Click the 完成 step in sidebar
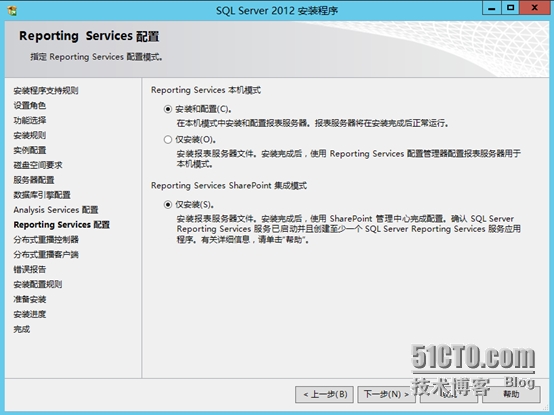Viewport: 554px width, 415px height. 22,329
